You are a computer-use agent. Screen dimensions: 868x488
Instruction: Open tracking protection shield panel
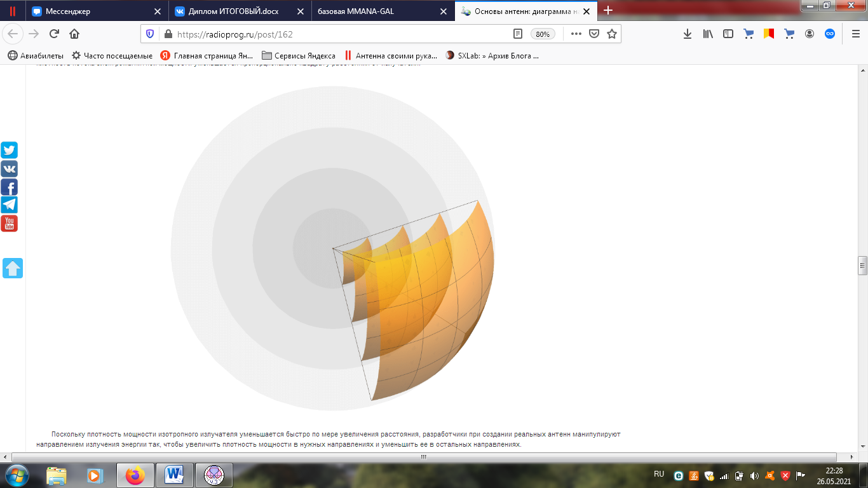click(150, 34)
